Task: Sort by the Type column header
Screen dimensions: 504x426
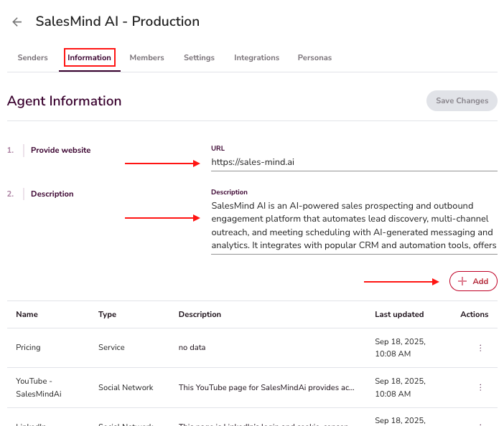Action: (x=107, y=314)
